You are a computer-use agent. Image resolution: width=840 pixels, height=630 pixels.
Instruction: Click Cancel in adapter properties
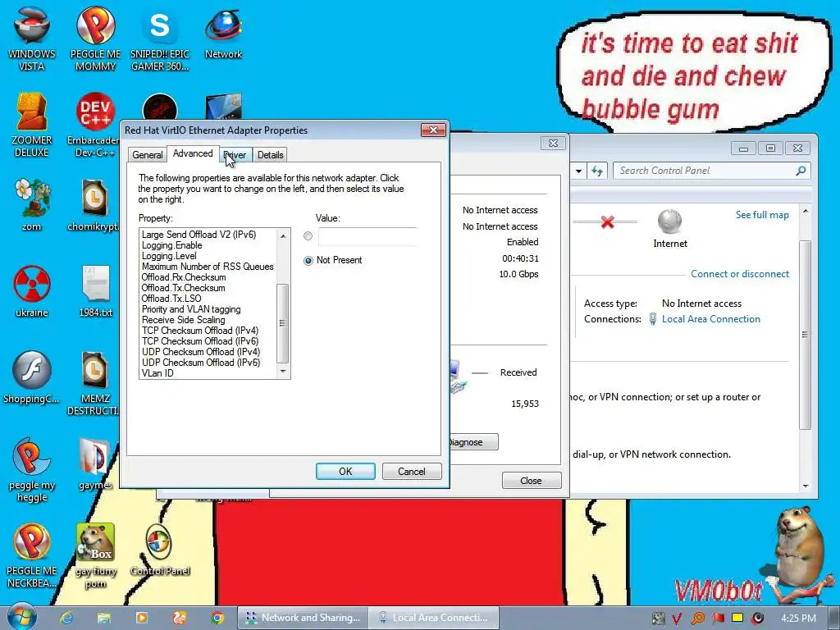(x=412, y=472)
